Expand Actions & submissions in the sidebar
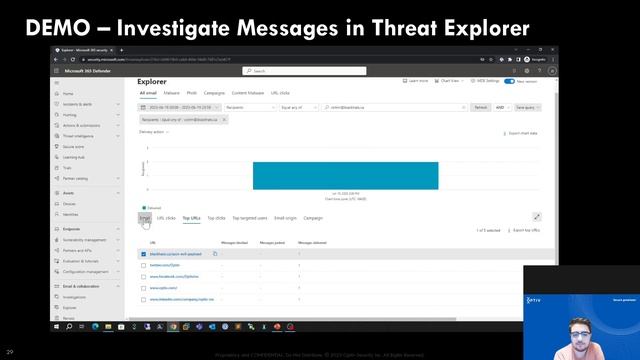This screenshot has width=640, height=360. click(118, 125)
